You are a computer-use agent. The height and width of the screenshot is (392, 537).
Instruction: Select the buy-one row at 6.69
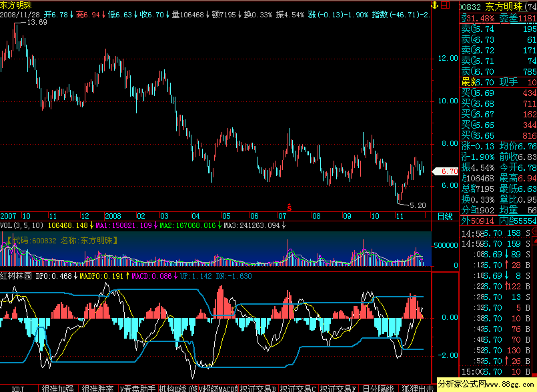pos(498,93)
